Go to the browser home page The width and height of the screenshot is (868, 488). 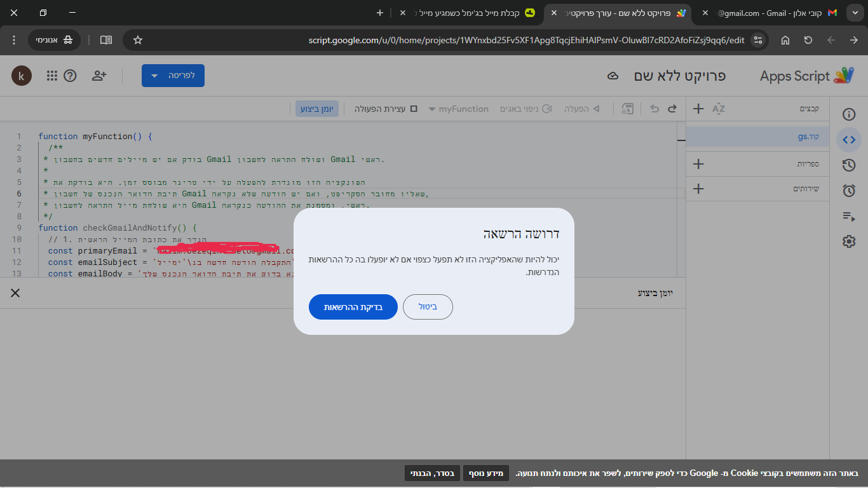point(785,40)
